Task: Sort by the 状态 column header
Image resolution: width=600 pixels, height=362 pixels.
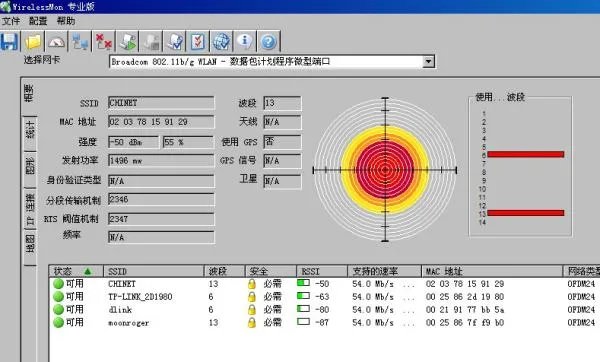Action: point(76,271)
